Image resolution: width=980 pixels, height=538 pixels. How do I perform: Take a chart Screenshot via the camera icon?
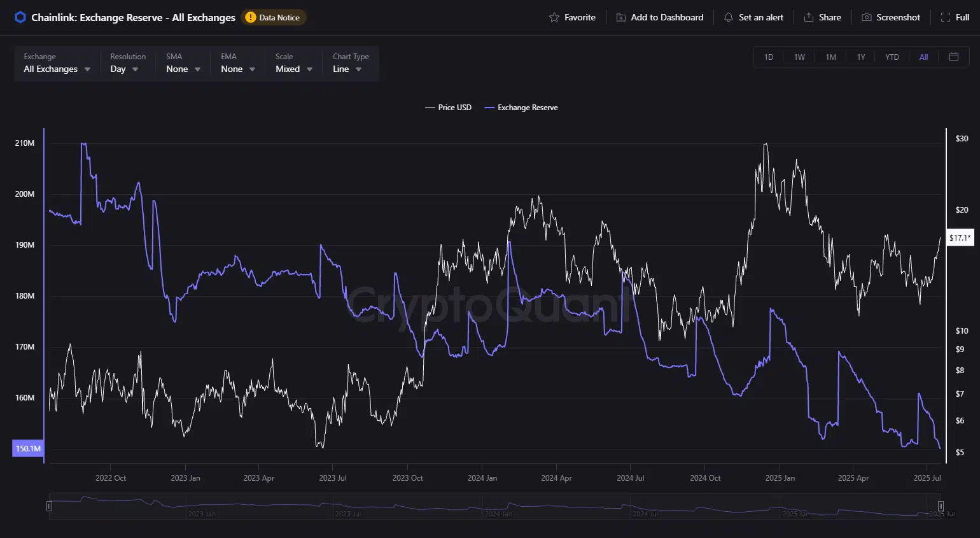866,17
